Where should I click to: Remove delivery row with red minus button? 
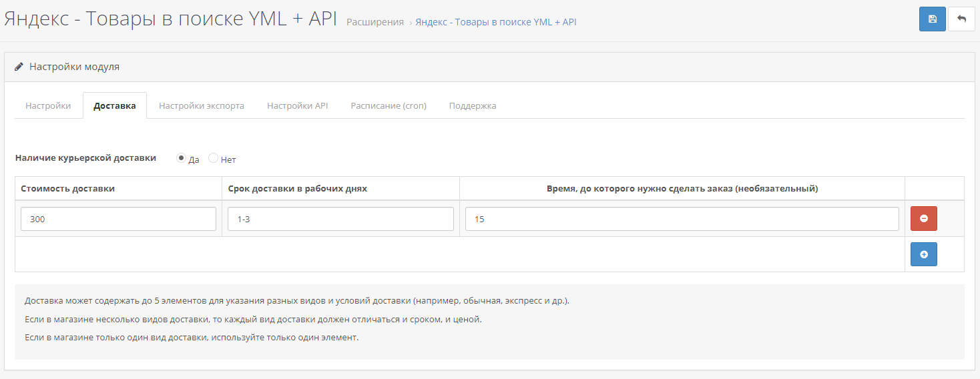tap(924, 219)
